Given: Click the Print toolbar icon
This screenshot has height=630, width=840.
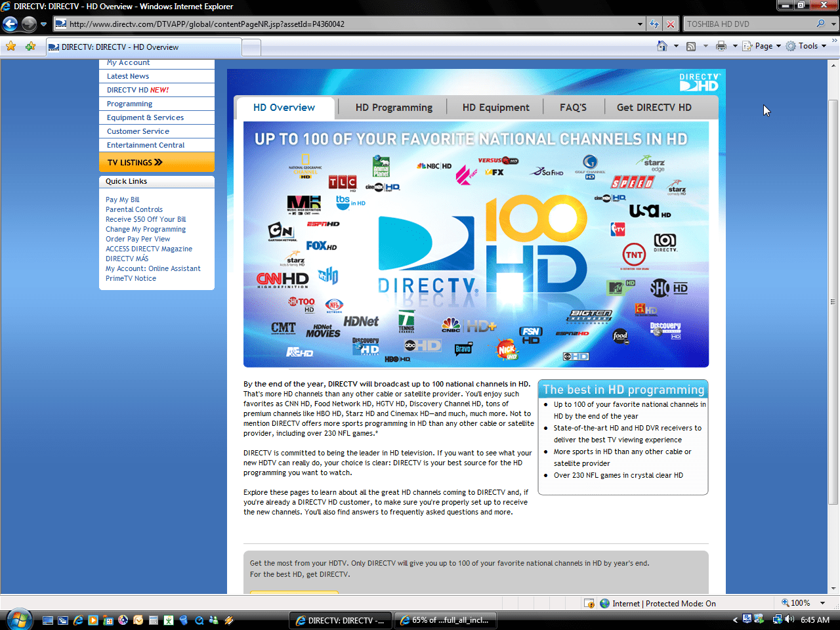Looking at the screenshot, I should click(x=721, y=46).
